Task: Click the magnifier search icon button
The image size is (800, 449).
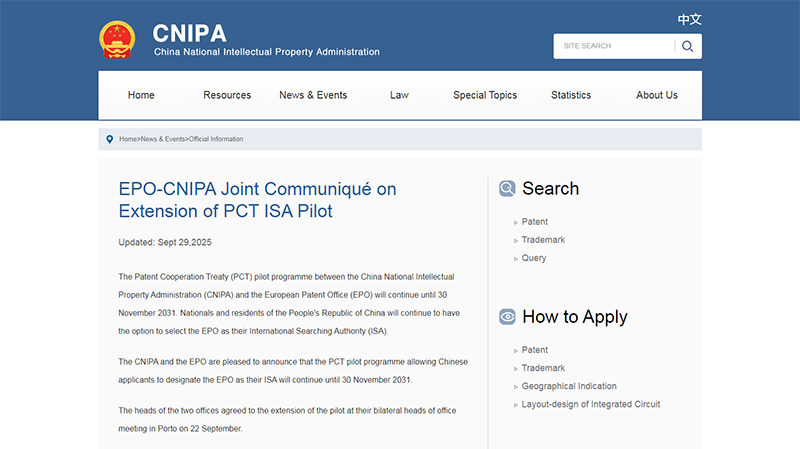Action: pos(687,46)
